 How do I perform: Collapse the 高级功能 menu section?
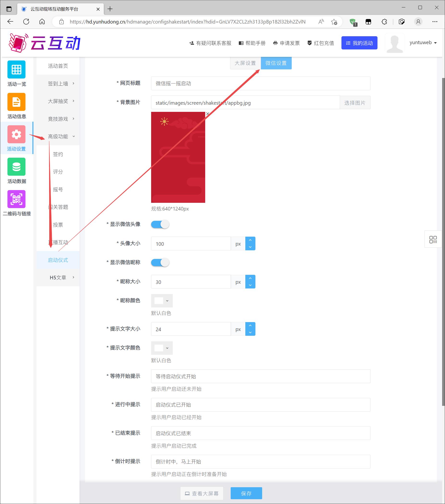pos(61,136)
